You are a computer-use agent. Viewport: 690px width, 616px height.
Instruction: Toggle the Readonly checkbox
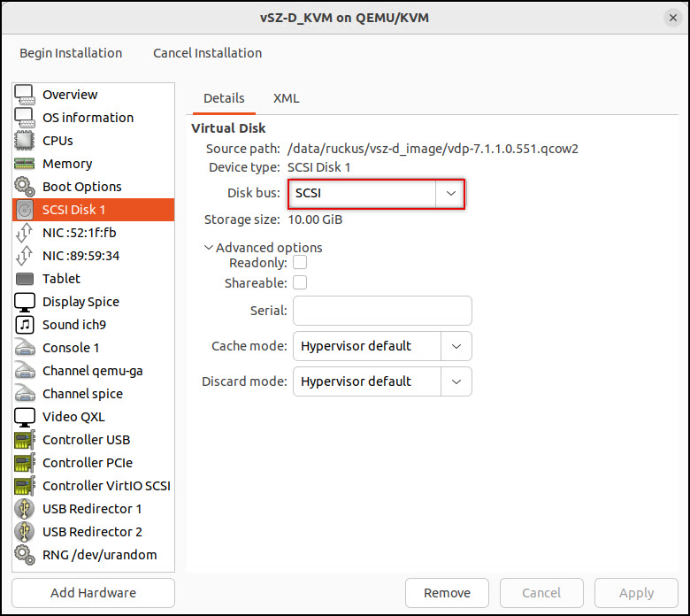click(x=300, y=263)
